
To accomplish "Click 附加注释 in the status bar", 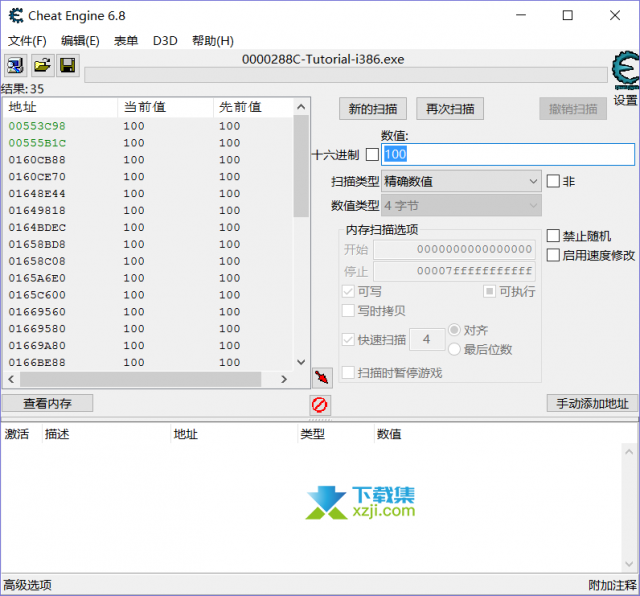I will point(612,585).
